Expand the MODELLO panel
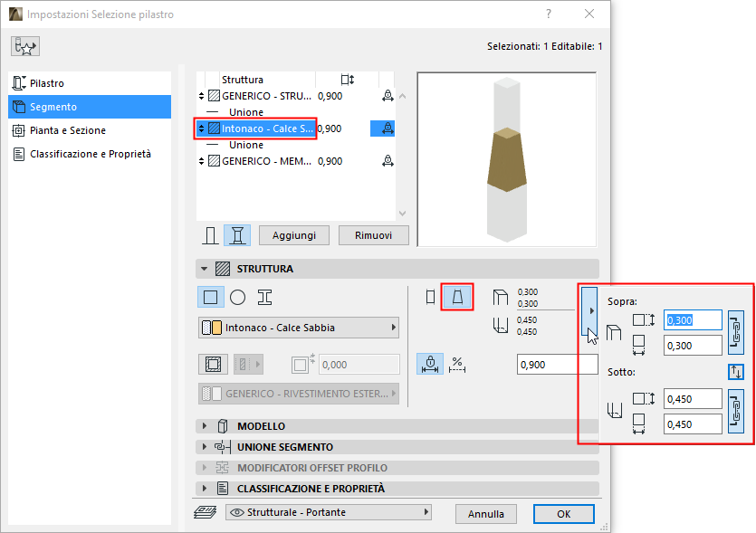Viewport: 756px width, 533px height. pos(260,426)
